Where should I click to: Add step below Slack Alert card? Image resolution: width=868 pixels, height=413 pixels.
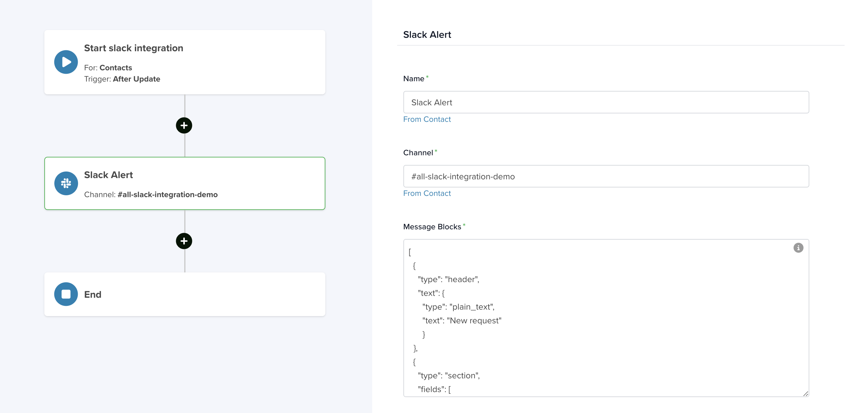click(184, 241)
